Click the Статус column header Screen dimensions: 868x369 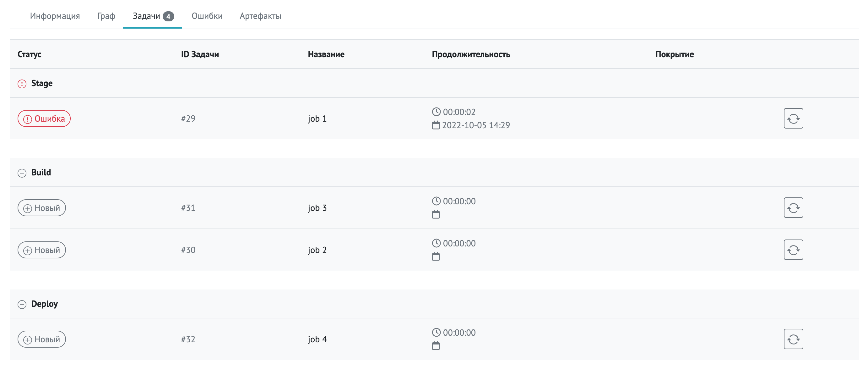point(29,54)
